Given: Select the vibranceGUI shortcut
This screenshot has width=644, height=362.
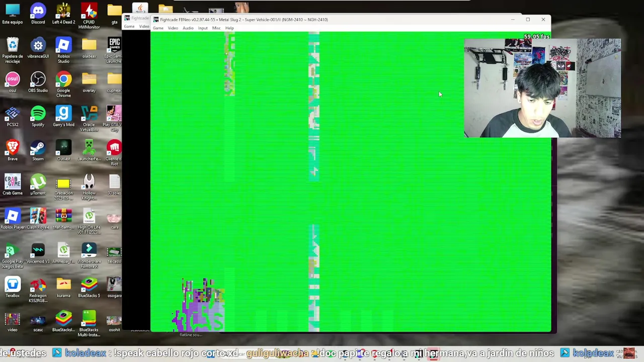Looking at the screenshot, I should click(x=38, y=48).
